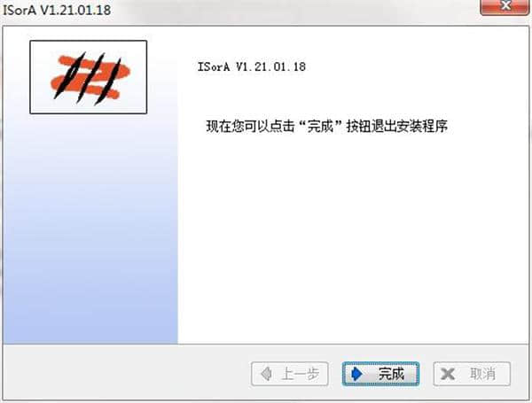The width and height of the screenshot is (532, 403).
Task: Click the 取消 cancel button
Action: (472, 374)
